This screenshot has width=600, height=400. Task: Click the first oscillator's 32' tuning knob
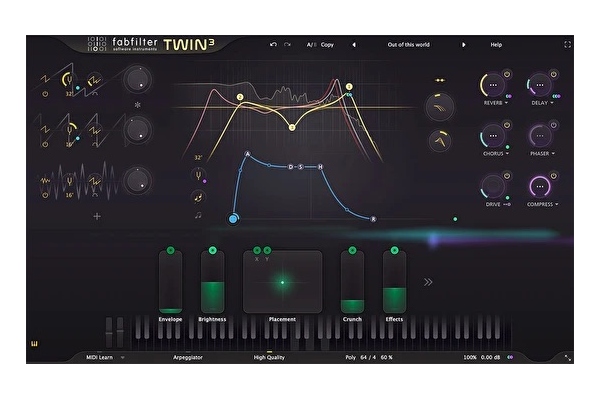[69, 80]
